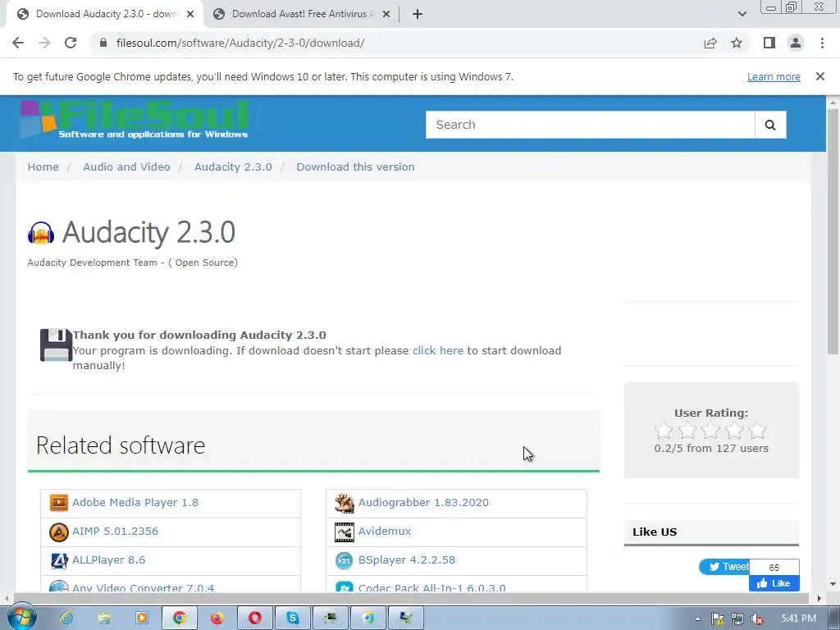
Task: Click the Avidemux clapperboard icon
Action: tap(345, 532)
